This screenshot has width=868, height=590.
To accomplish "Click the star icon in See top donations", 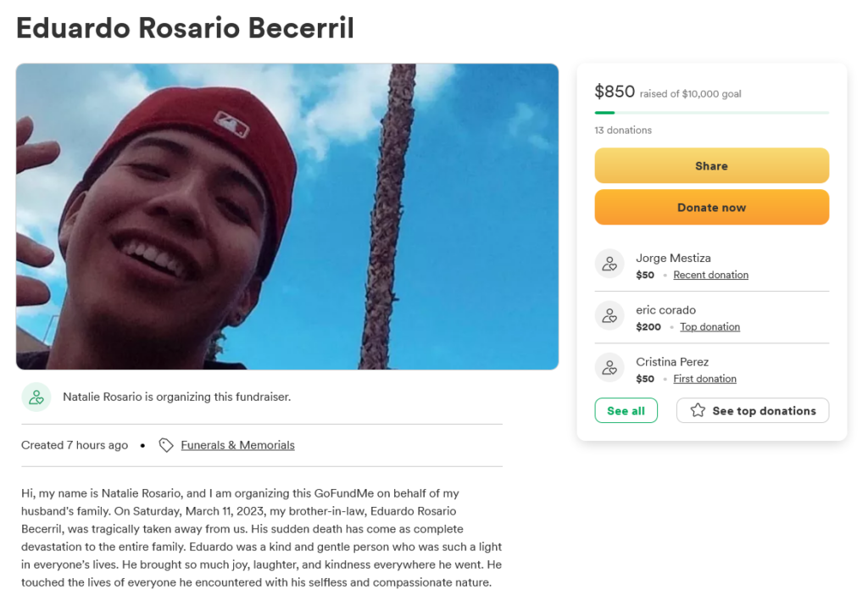I will (698, 410).
